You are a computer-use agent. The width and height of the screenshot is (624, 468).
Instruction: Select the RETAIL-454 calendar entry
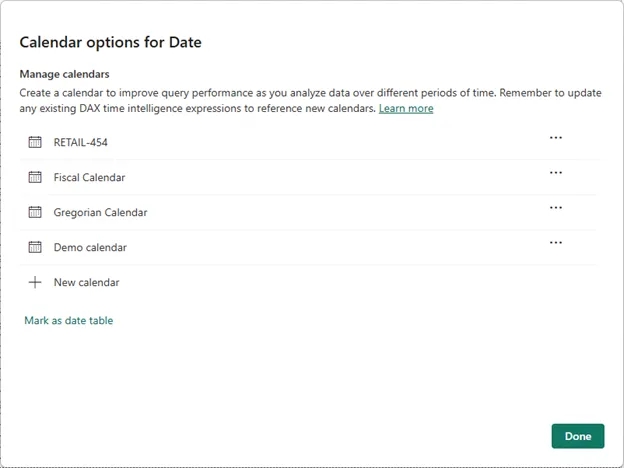click(81, 142)
